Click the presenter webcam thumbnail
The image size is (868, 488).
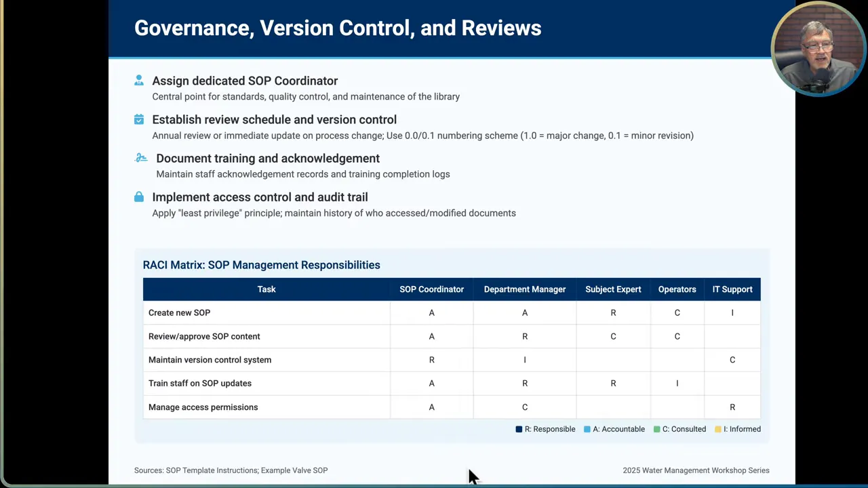[x=818, y=47]
